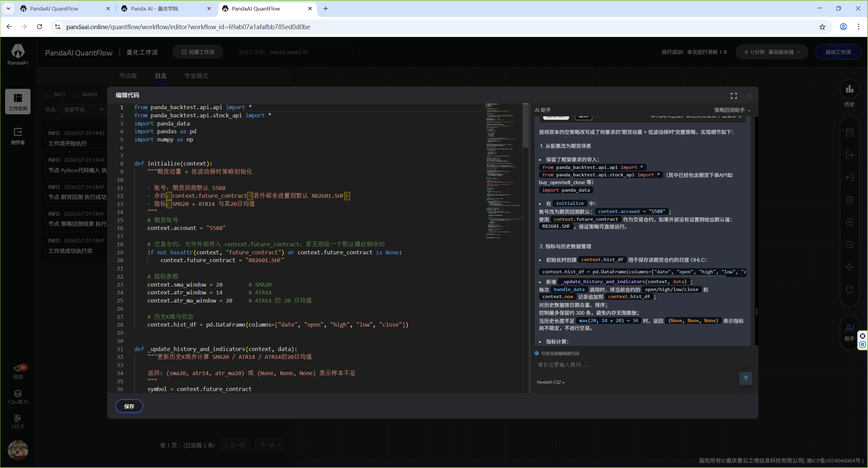Switch to the 节点库 tab

(x=128, y=76)
